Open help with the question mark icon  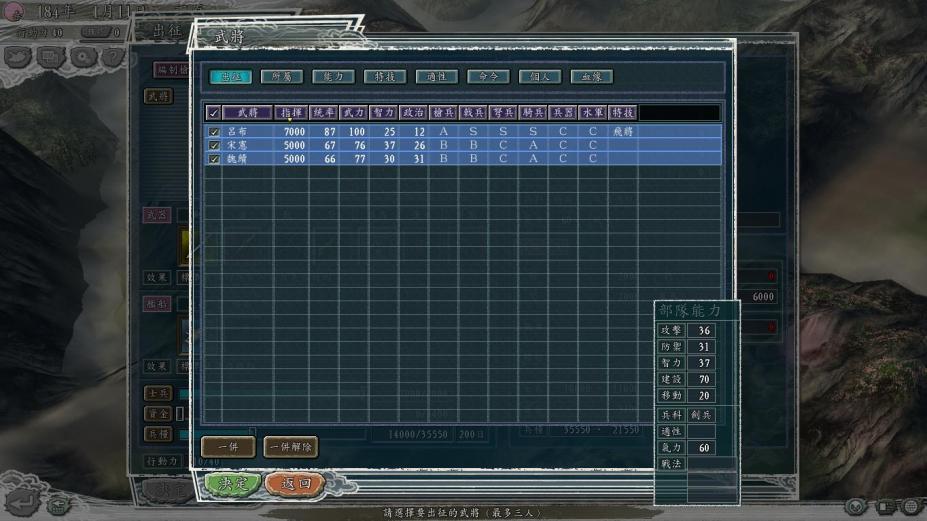(113, 57)
